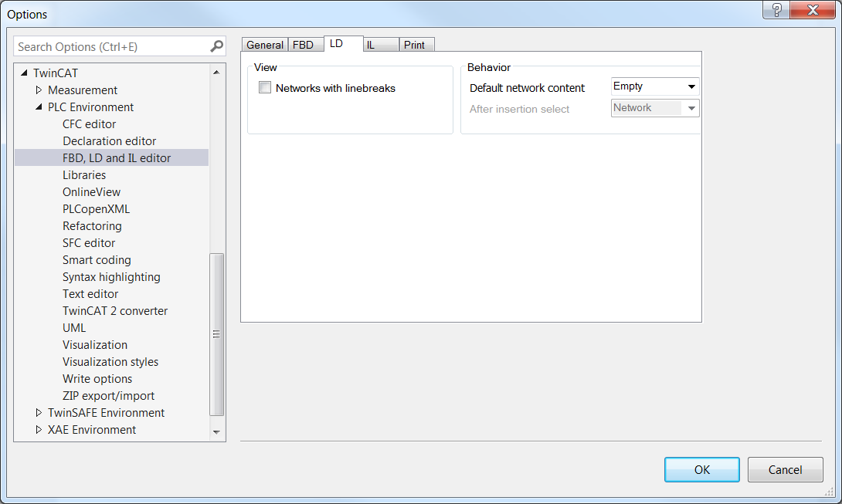842x504 pixels.
Task: Select Declaration editor option
Action: pyautogui.click(x=110, y=141)
